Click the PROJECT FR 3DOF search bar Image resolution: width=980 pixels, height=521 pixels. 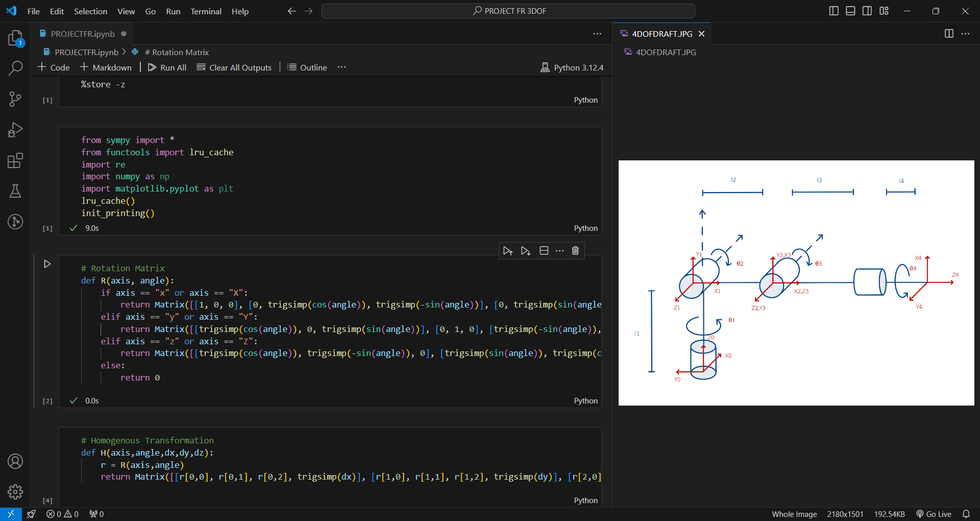click(508, 11)
